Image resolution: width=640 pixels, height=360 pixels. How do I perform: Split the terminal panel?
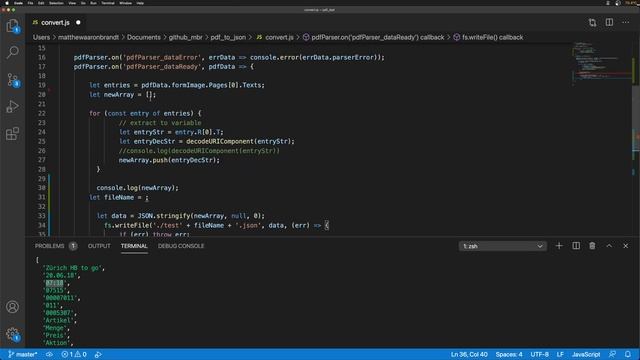coord(576,246)
